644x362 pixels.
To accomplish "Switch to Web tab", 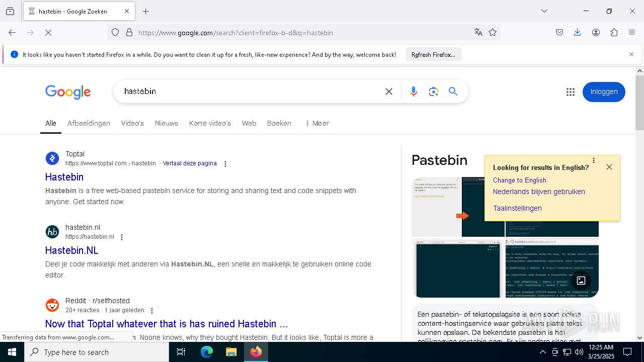I will pos(249,123).
